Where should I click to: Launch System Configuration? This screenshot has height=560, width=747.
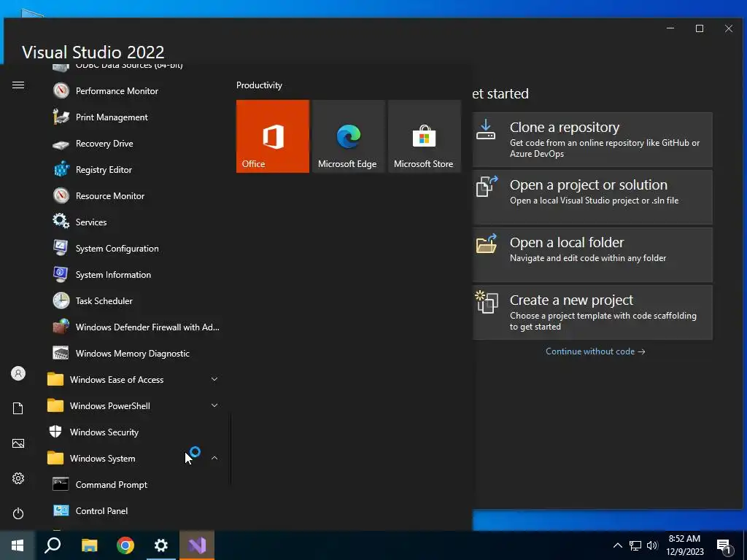tap(133, 248)
